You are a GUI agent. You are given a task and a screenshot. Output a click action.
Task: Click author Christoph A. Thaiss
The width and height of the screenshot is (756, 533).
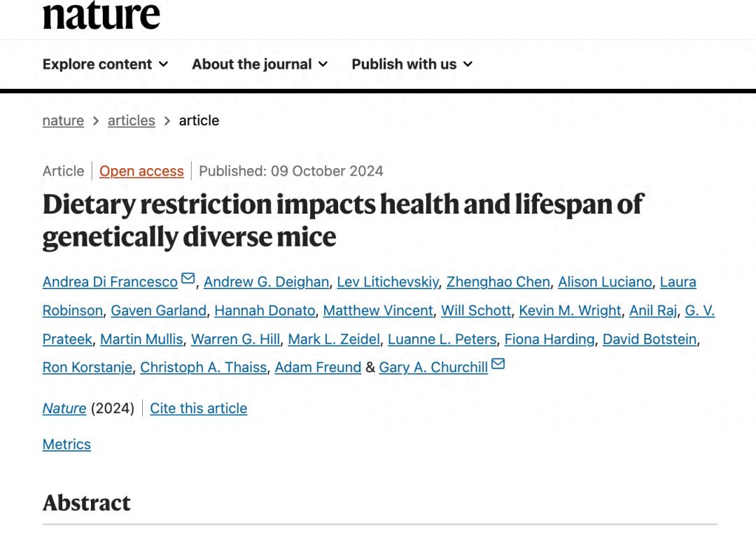pyautogui.click(x=203, y=367)
